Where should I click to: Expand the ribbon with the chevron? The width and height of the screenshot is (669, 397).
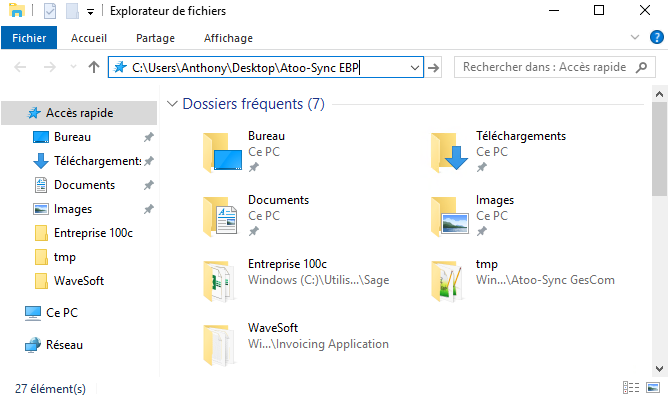635,37
